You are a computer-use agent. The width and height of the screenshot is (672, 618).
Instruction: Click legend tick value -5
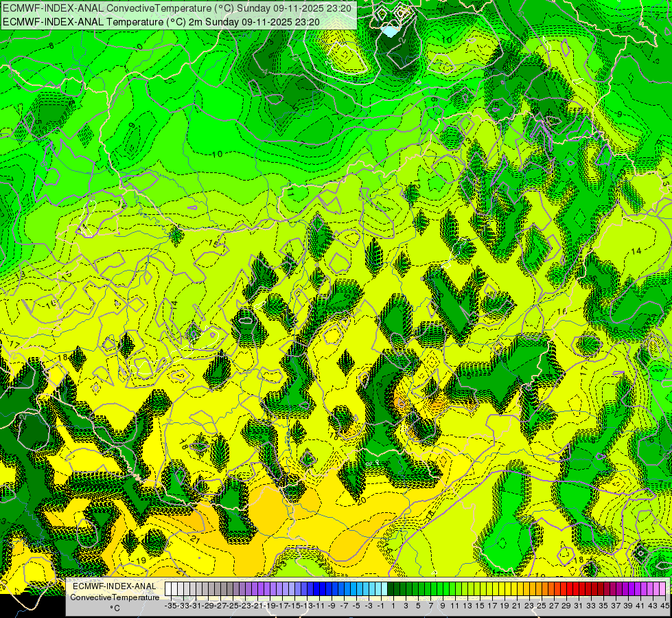click(356, 606)
